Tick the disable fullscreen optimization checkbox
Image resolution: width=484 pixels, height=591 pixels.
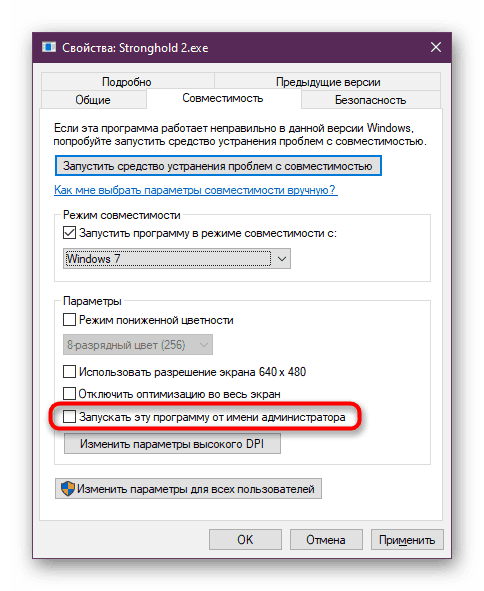[x=69, y=394]
